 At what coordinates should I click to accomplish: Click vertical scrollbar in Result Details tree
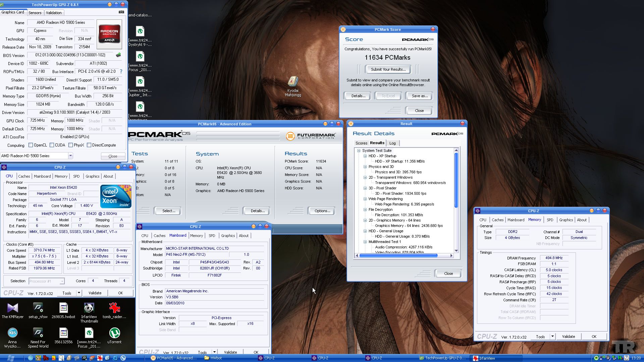tap(456, 180)
